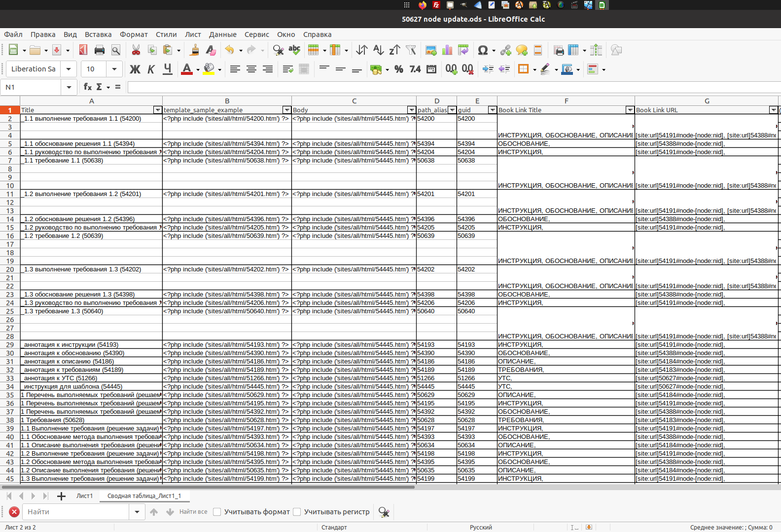
Task: Switch to the Лист1 sheet tab
Action: [84, 496]
